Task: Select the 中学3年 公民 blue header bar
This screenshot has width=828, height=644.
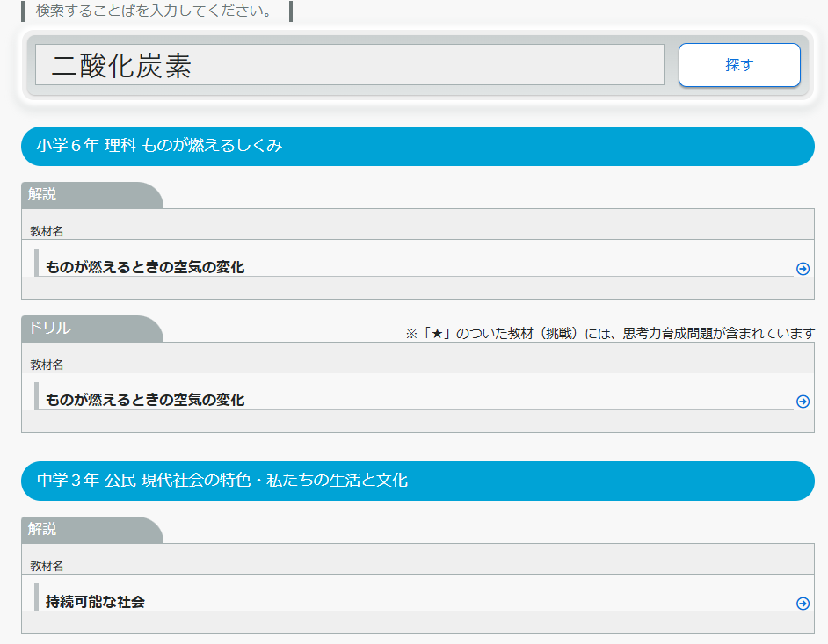Action: 418,481
